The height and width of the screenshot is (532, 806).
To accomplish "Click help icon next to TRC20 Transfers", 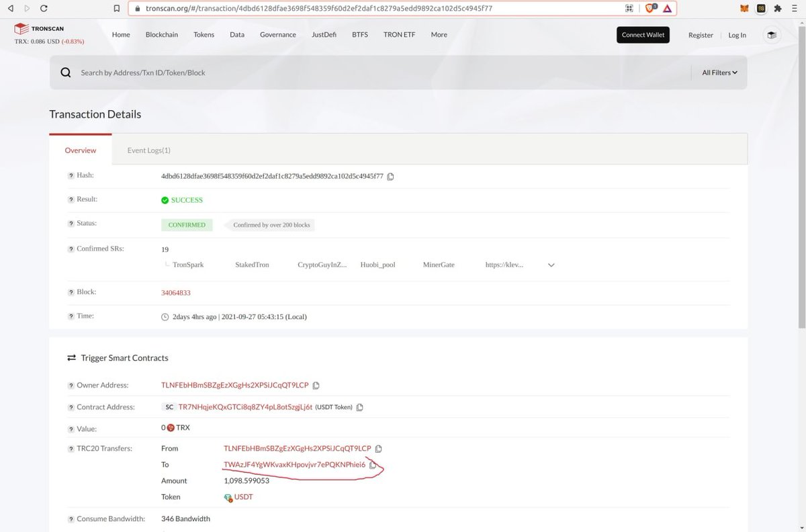I will coord(71,449).
